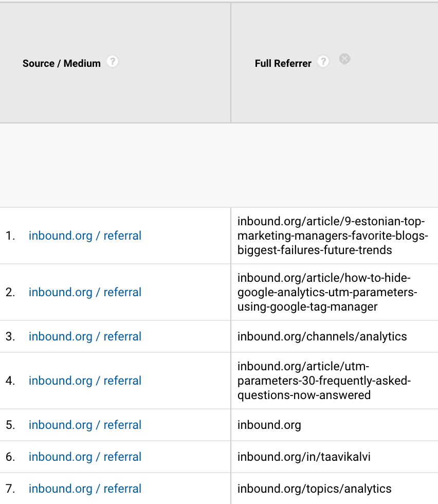Select the utm-parameters-30-frequently-asked referrer cell

324,381
